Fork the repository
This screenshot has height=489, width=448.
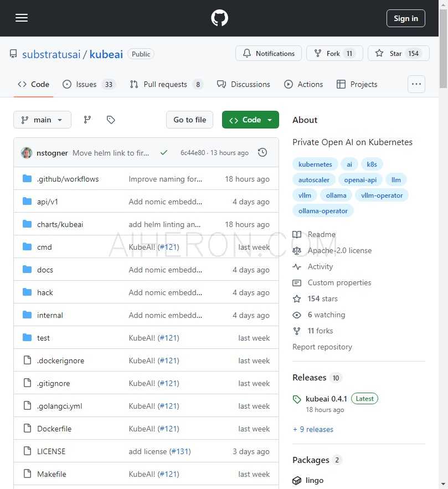point(334,53)
